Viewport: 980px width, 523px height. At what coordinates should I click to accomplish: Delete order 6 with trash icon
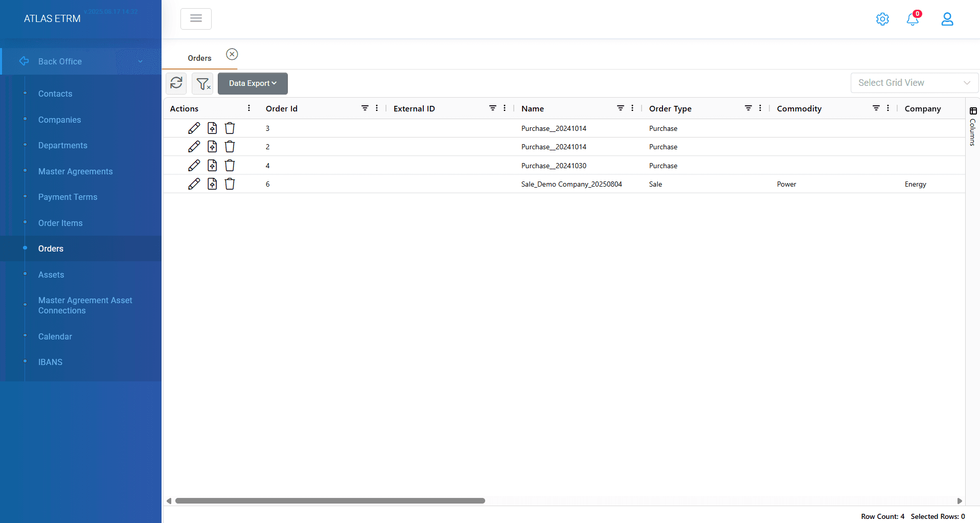(x=230, y=184)
